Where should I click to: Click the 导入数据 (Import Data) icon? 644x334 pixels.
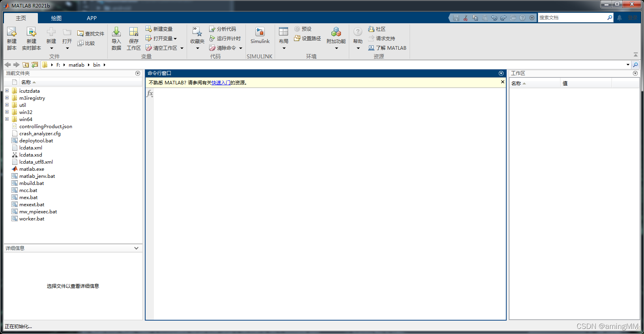coord(116,32)
